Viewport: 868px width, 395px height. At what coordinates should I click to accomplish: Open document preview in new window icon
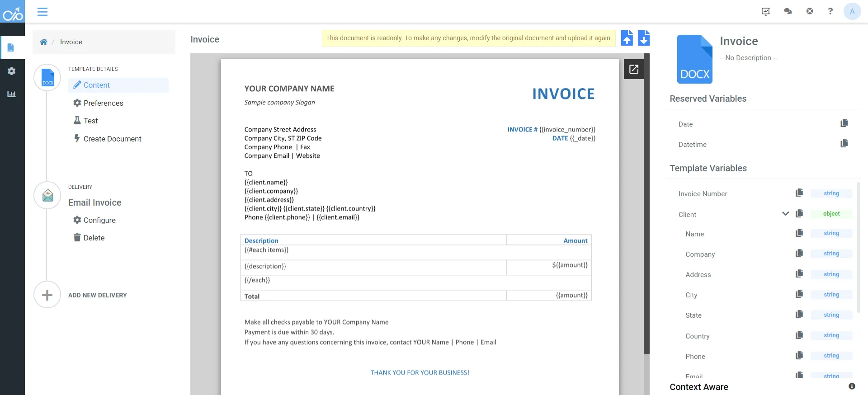pos(634,69)
